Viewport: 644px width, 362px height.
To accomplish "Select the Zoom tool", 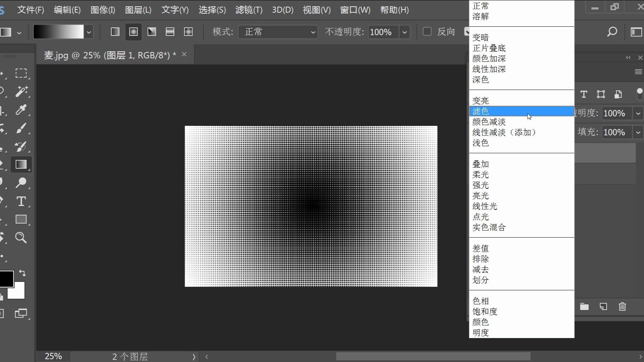I will (x=21, y=238).
